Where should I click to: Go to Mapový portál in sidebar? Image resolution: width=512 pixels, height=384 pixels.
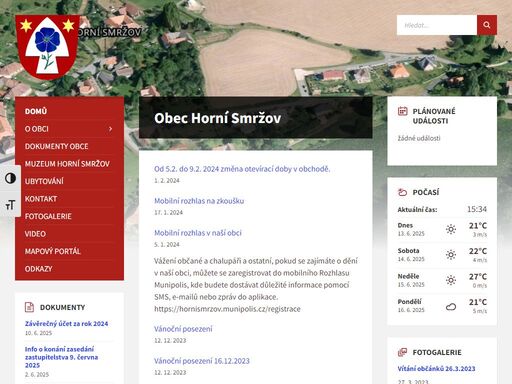53,251
